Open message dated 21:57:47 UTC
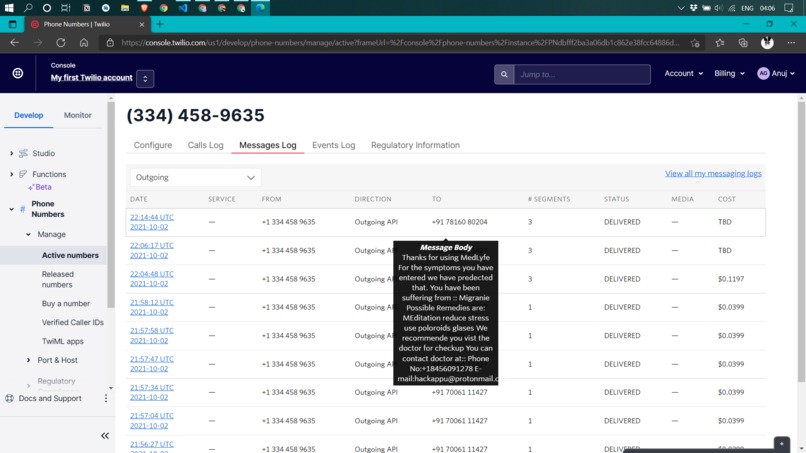The width and height of the screenshot is (806, 453). [x=152, y=364]
